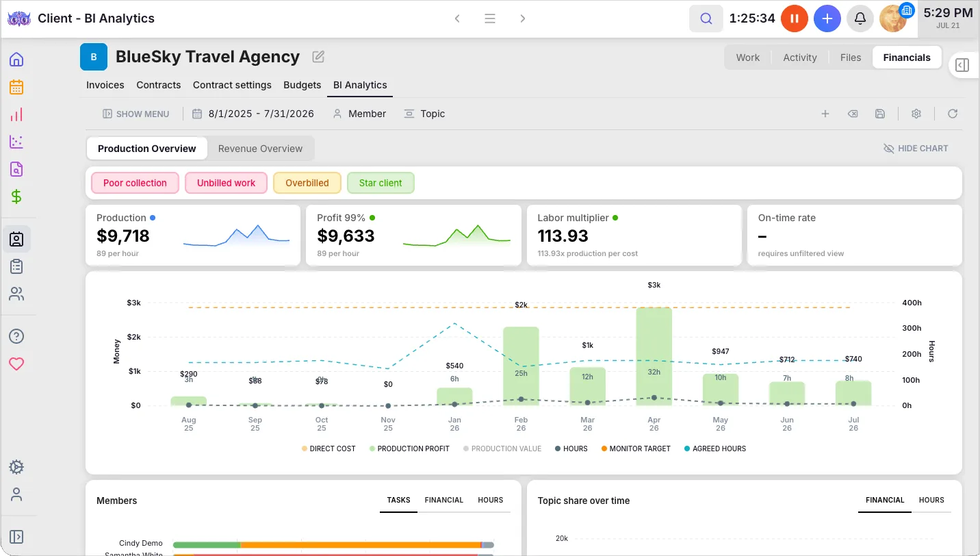Toggle the Star client filter tag
This screenshot has height=556, width=980.
point(381,183)
